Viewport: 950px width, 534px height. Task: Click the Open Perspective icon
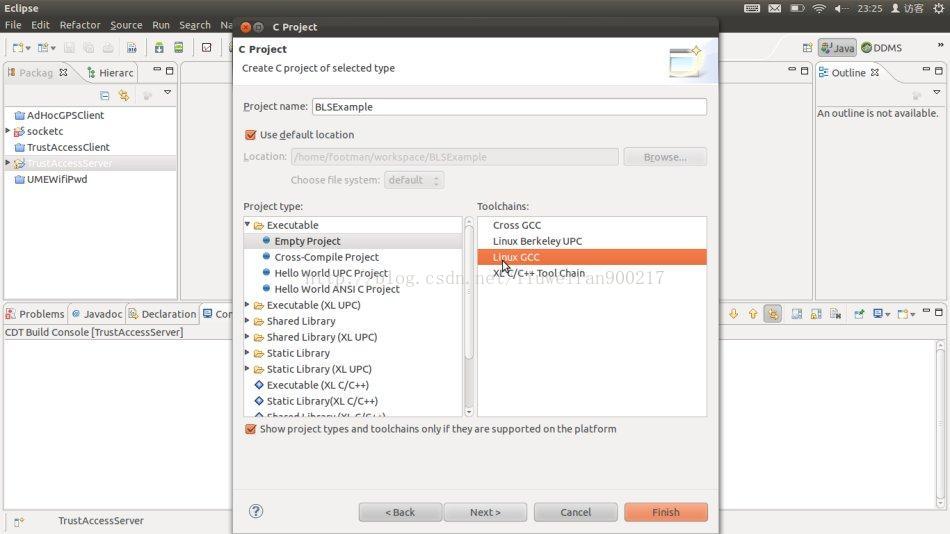click(x=807, y=48)
